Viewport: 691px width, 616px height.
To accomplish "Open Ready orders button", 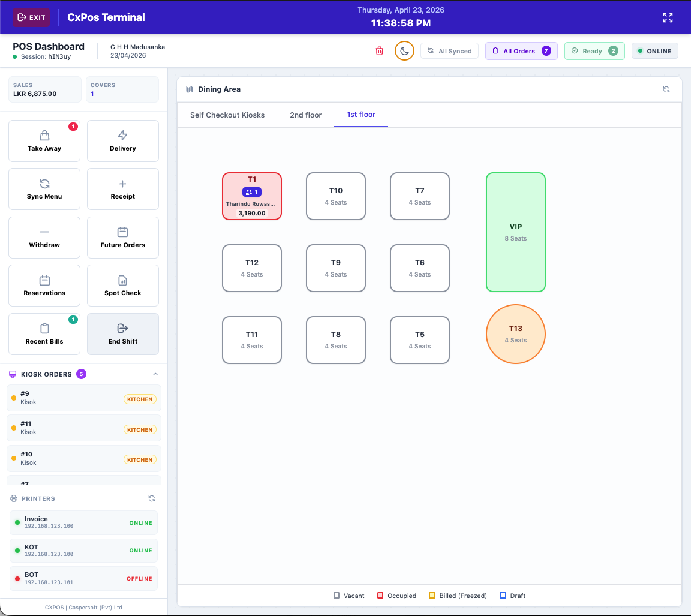I will click(x=594, y=50).
